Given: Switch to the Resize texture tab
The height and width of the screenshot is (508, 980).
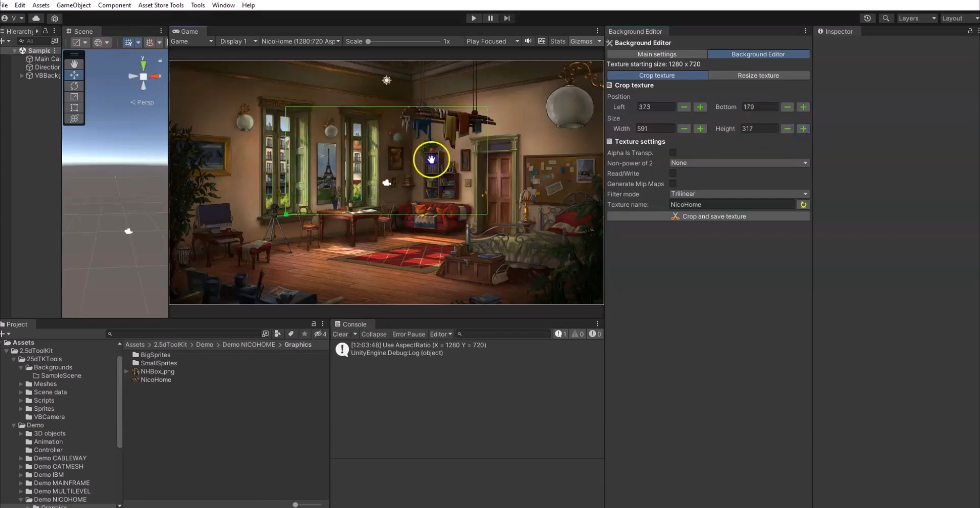Looking at the screenshot, I should 758,75.
